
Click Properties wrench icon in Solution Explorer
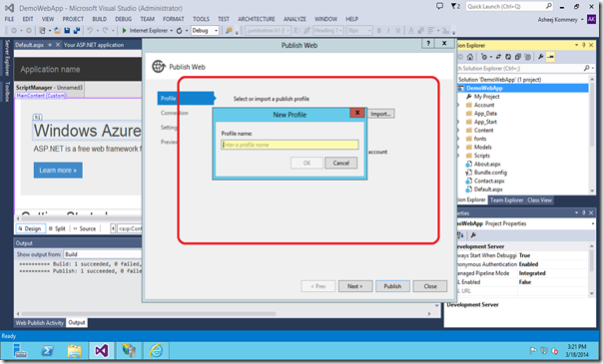pyautogui.click(x=541, y=57)
